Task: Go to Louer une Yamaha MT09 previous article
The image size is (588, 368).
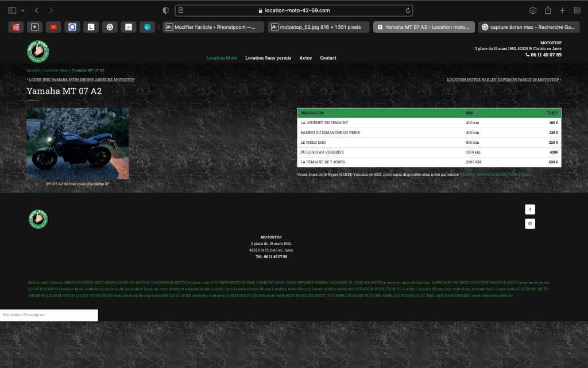Action: point(82,79)
